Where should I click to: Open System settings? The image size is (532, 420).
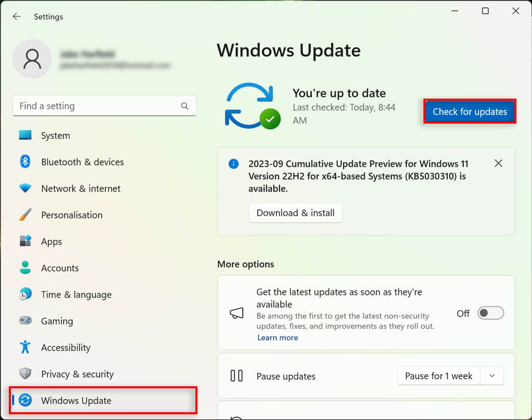[104, 136]
